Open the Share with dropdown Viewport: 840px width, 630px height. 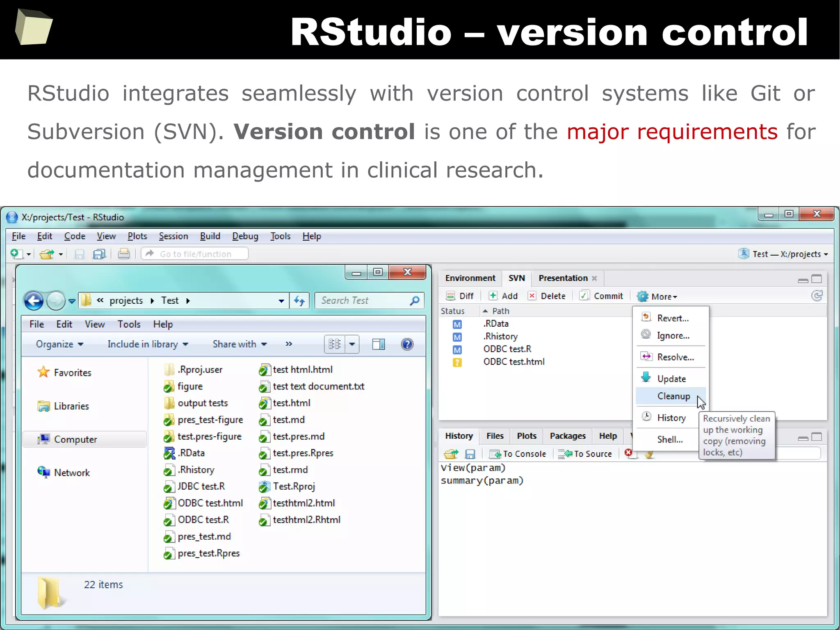tap(240, 344)
